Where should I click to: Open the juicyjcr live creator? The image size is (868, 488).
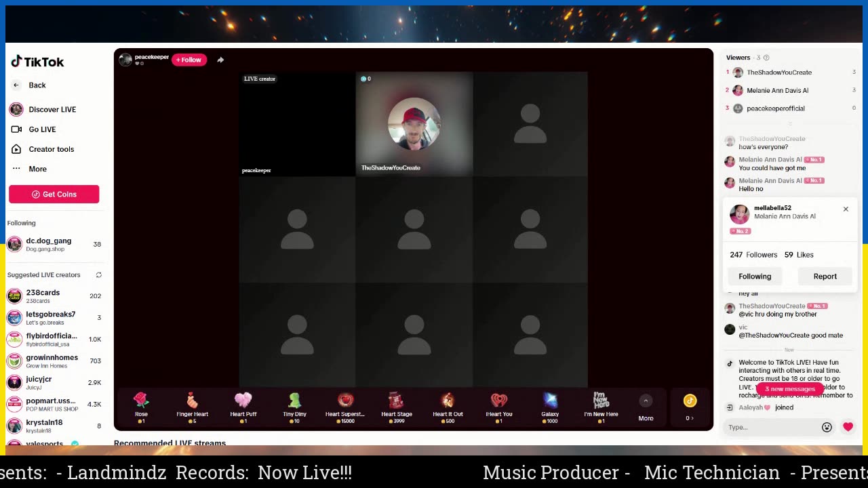tap(54, 383)
